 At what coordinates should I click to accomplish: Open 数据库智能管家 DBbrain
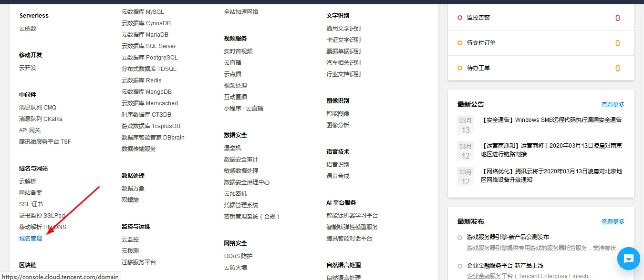pos(153,138)
